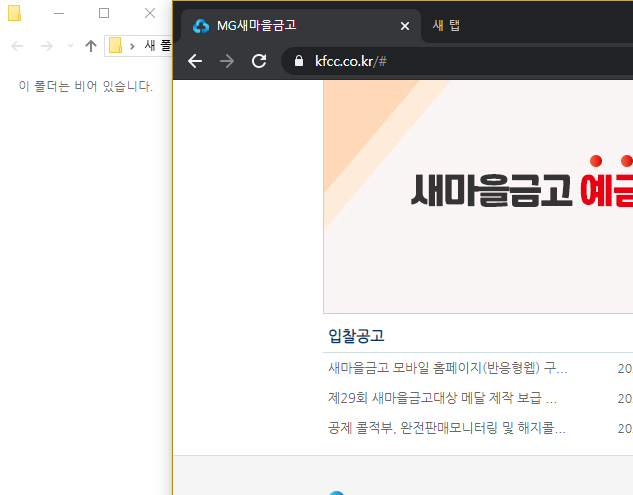This screenshot has height=495, width=633.
Task: Click folder icon in Explorer address bar
Action: 115,45
